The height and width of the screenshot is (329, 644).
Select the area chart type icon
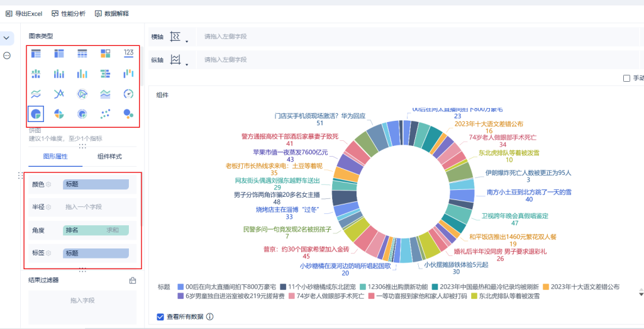click(x=105, y=94)
